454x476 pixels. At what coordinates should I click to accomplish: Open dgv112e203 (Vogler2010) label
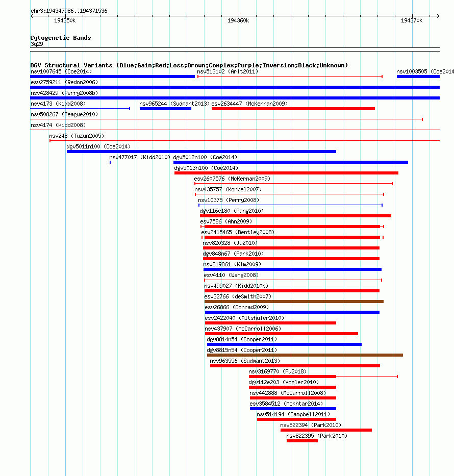[284, 383]
